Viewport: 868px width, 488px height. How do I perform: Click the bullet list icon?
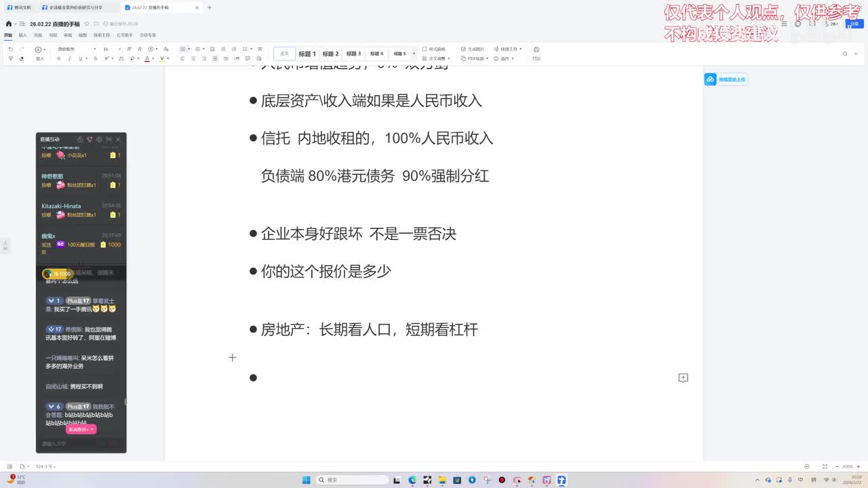(x=182, y=49)
